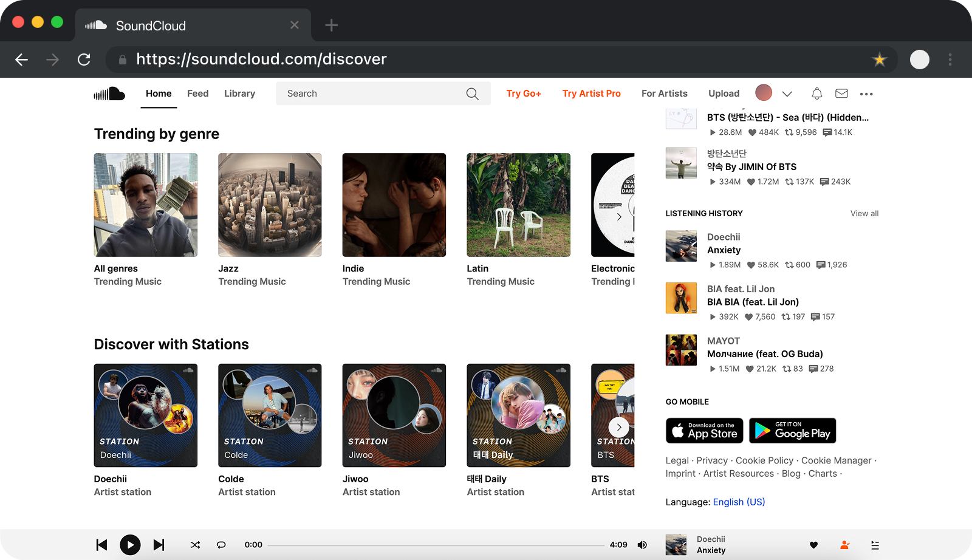Screen dimensions: 972x560
Task: Click the SoundCloud logo in the header
Action: click(x=109, y=94)
